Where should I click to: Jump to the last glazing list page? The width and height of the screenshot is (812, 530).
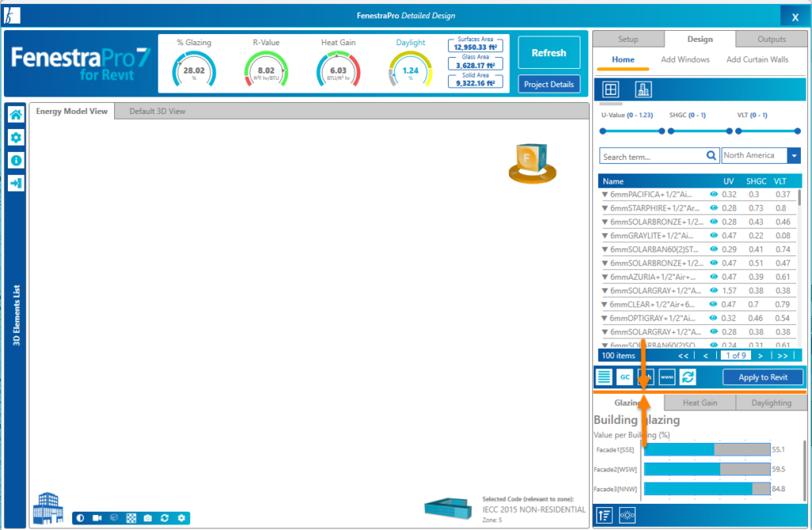(x=783, y=356)
